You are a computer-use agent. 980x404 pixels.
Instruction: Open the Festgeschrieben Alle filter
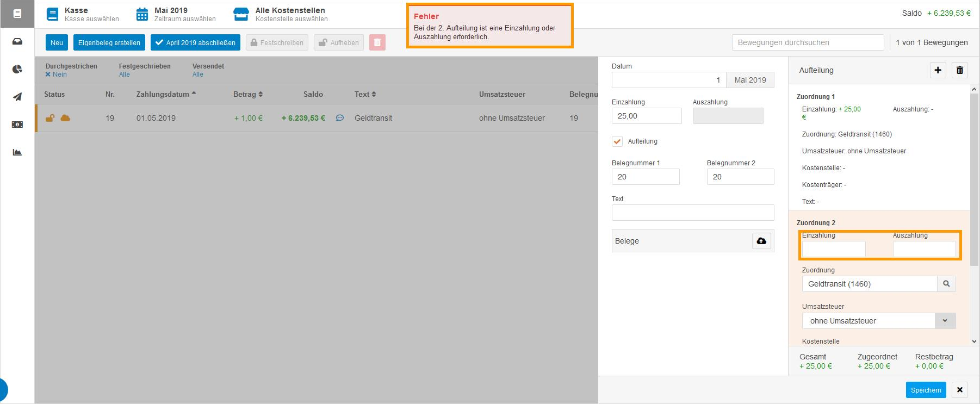coord(125,74)
